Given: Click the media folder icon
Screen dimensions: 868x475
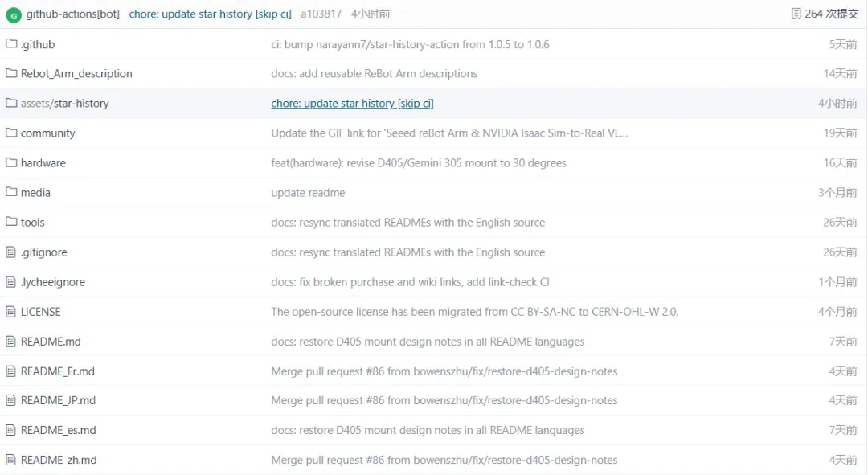Looking at the screenshot, I should 11,191.
